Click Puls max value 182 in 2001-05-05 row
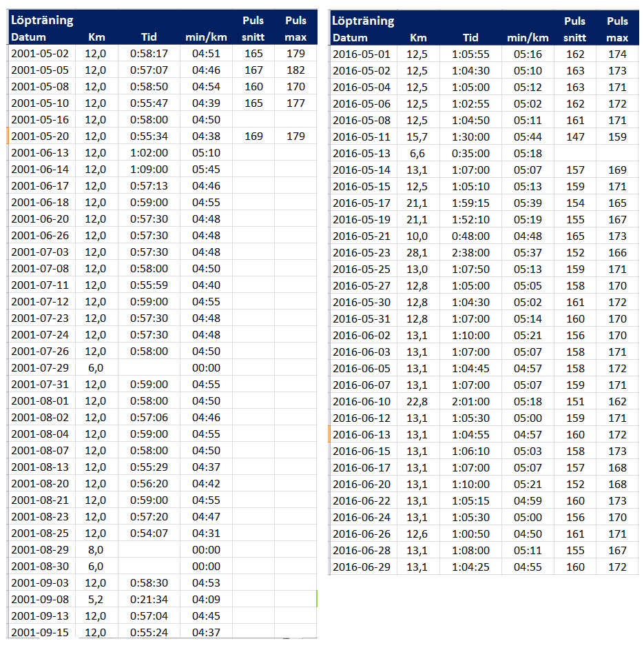644x650 pixels. tap(295, 70)
